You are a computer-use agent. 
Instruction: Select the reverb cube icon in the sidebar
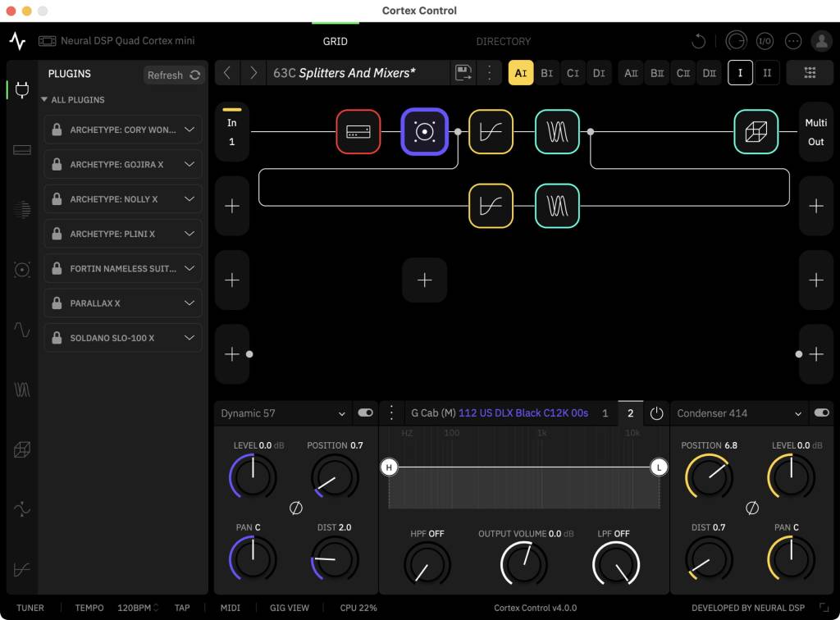23,449
